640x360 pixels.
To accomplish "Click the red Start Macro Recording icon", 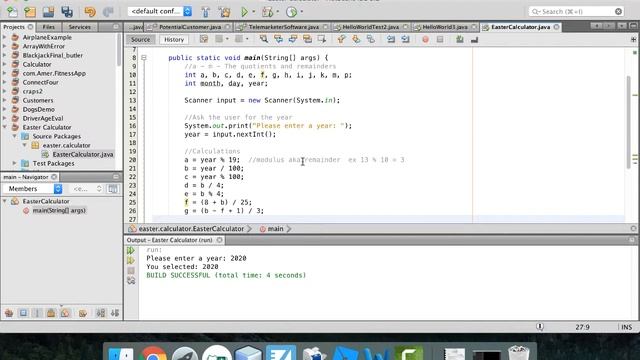I will click(x=425, y=39).
